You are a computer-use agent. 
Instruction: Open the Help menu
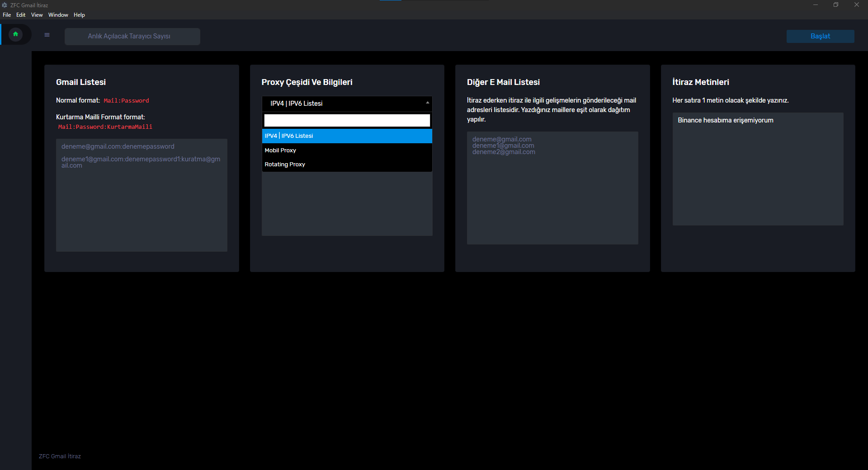point(80,15)
